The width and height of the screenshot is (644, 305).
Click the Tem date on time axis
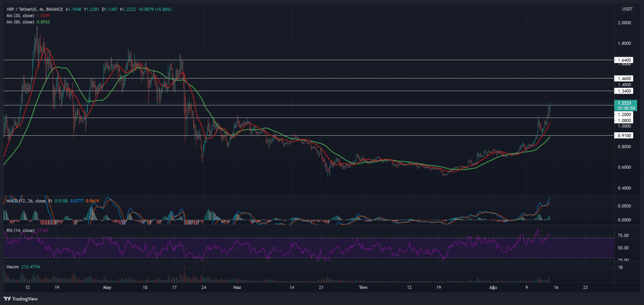[362, 288]
